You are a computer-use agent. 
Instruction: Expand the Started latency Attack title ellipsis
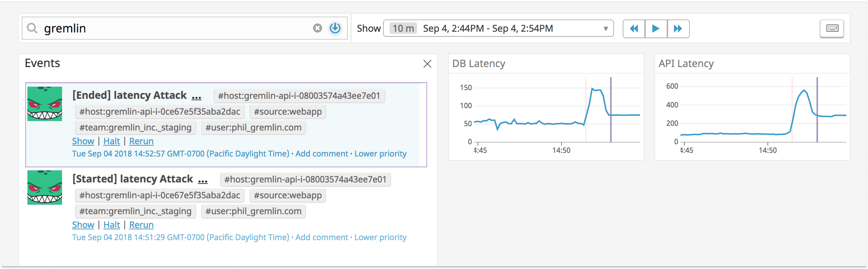[203, 180]
